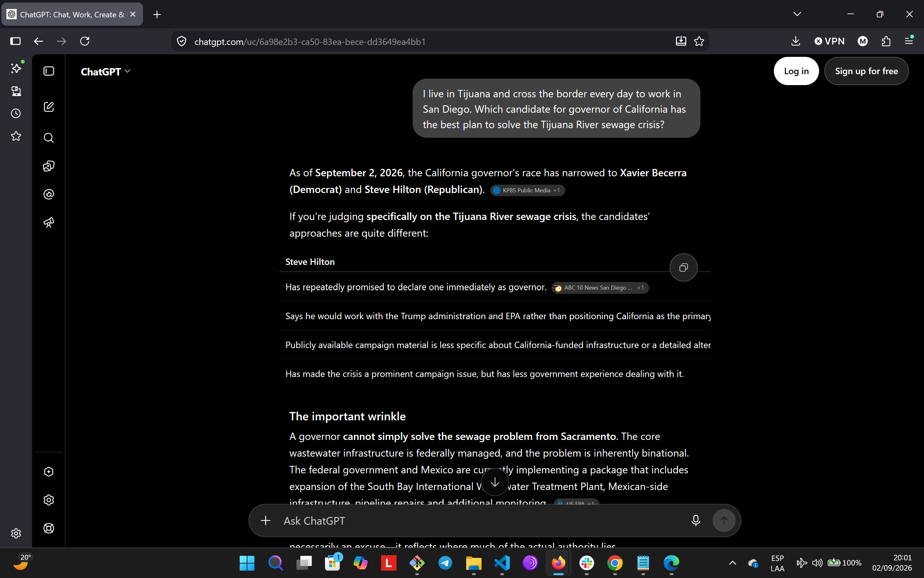Toggle the ChatGPT sidebar panel
924x578 pixels.
(49, 71)
